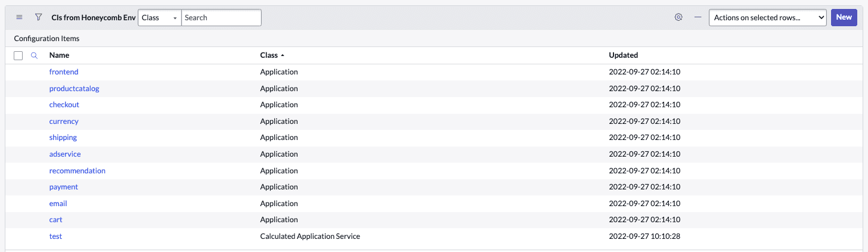Click the column search magnifier icon
The image size is (868, 252).
34,55
